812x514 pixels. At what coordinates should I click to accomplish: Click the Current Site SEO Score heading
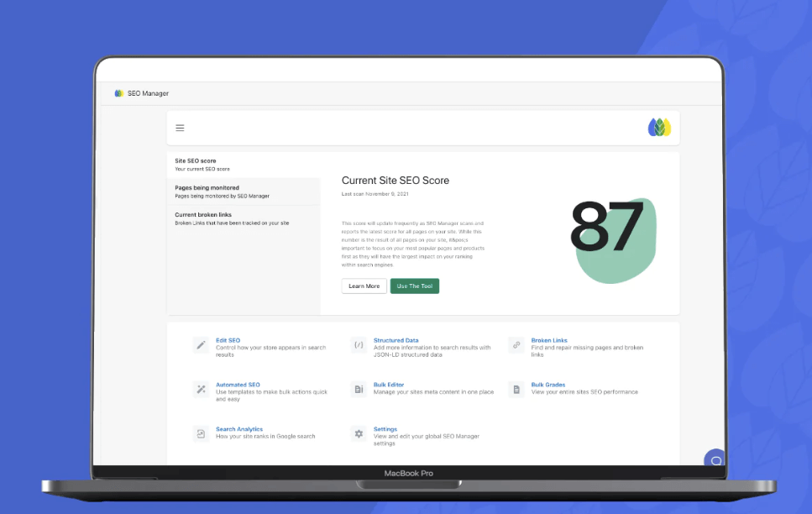click(396, 181)
